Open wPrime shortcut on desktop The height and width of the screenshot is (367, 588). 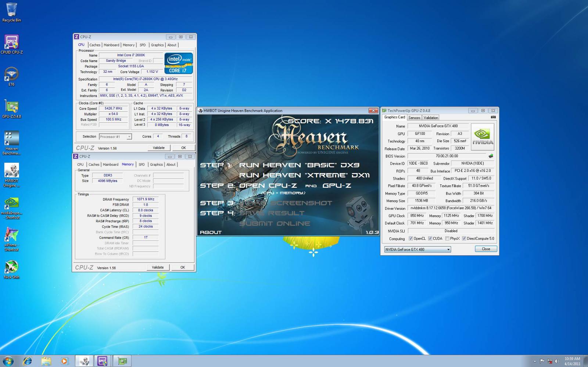(11, 239)
